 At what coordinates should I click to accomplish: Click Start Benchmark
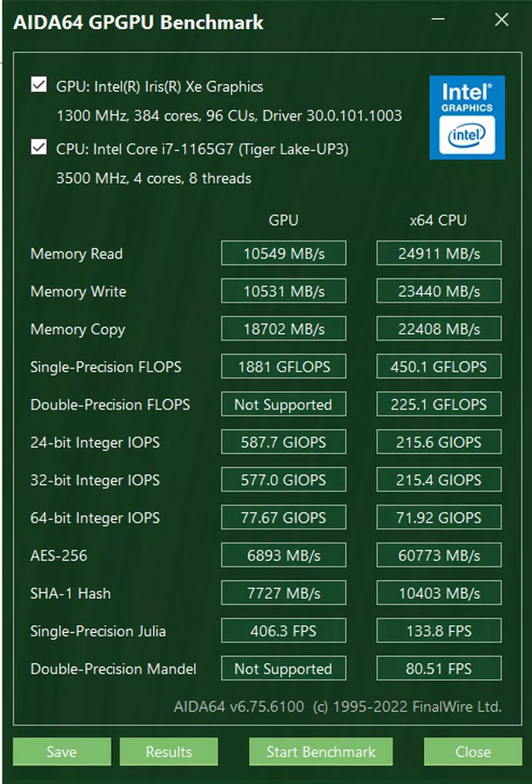tap(320, 751)
